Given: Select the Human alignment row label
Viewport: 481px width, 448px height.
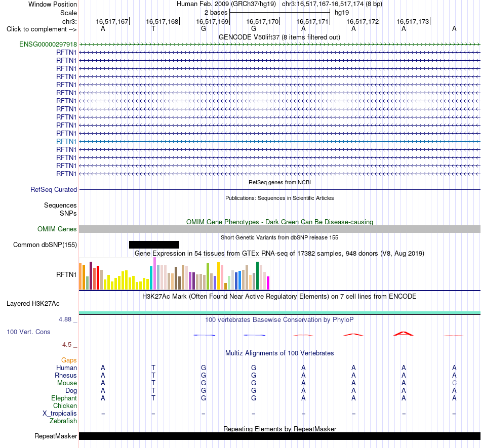Looking at the screenshot, I should 66,368.
